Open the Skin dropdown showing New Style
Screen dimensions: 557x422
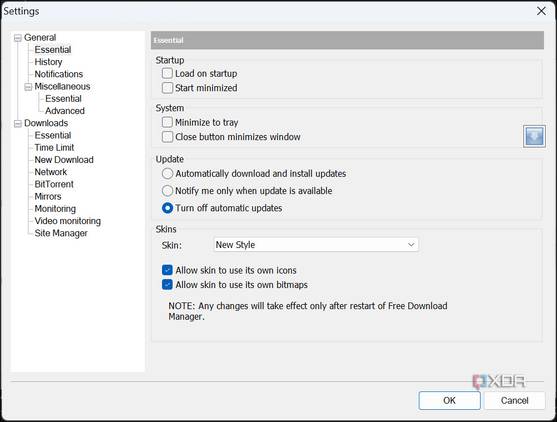point(316,245)
